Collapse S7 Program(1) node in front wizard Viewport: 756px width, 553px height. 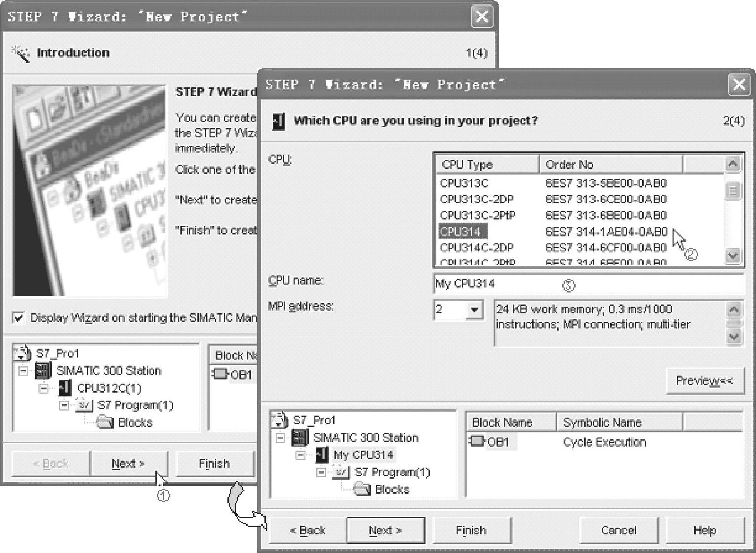tap(321, 472)
